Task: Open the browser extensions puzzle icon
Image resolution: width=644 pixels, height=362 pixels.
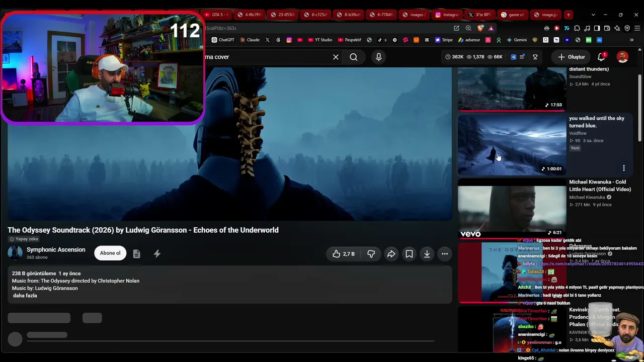Action: [x=577, y=28]
